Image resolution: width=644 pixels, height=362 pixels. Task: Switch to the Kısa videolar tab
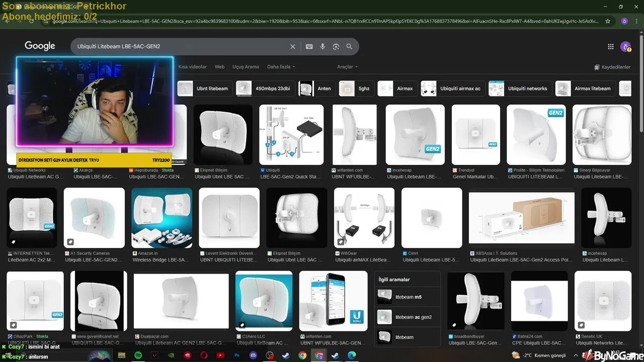pyautogui.click(x=192, y=67)
